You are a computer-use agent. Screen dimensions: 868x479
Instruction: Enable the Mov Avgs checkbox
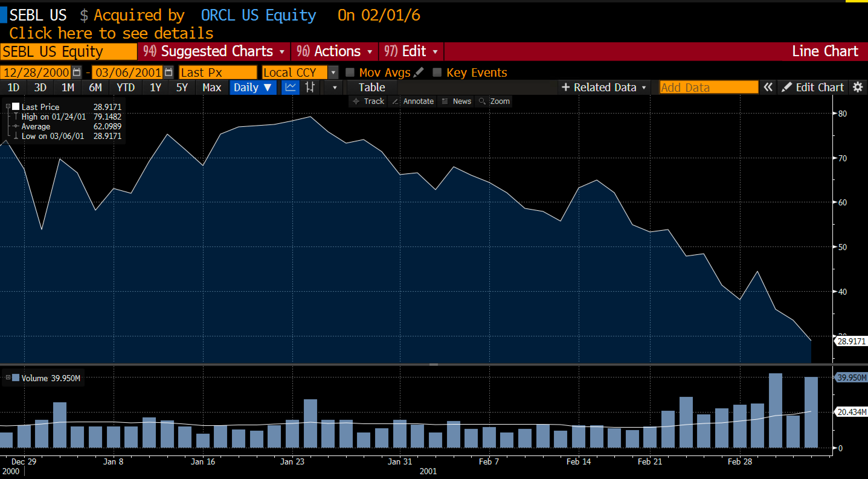350,72
